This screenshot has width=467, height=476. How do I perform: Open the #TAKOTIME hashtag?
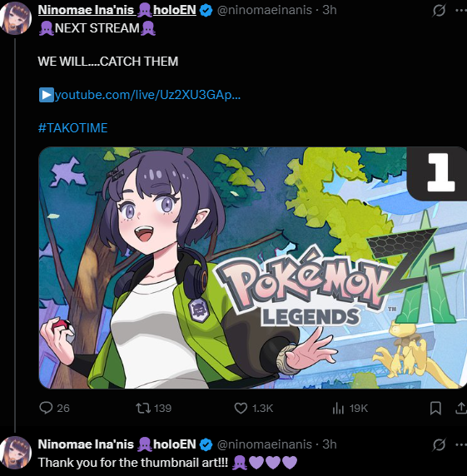[x=73, y=128]
